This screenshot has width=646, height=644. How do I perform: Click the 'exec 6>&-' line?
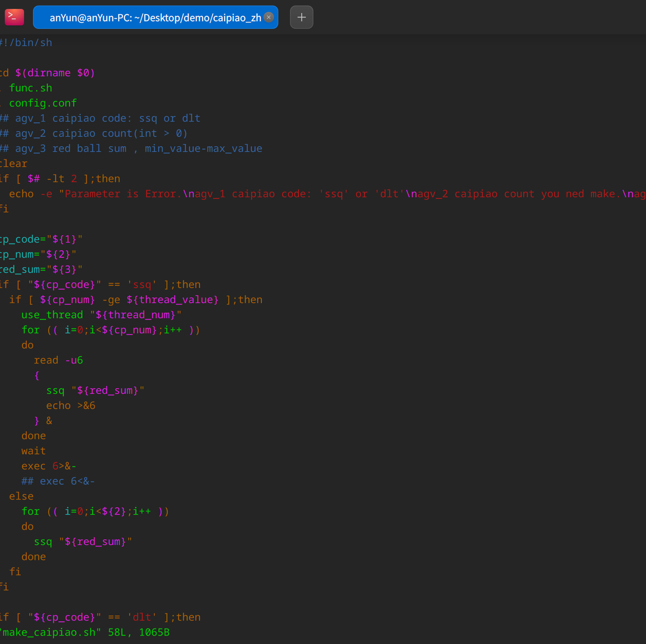pyautogui.click(x=49, y=466)
